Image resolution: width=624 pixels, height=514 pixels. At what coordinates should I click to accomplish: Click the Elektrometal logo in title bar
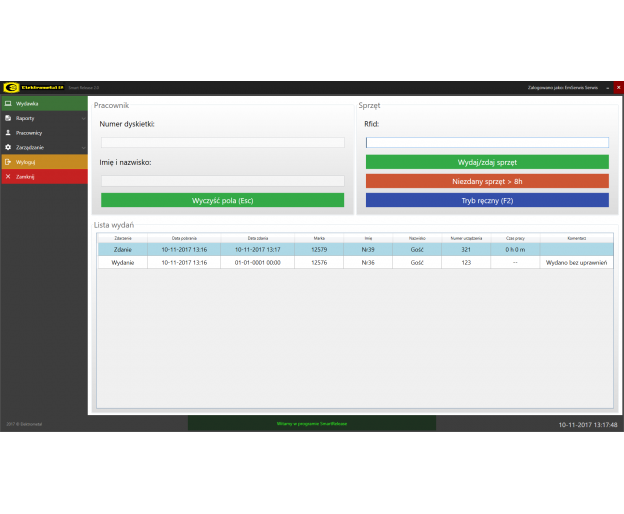tap(32, 88)
